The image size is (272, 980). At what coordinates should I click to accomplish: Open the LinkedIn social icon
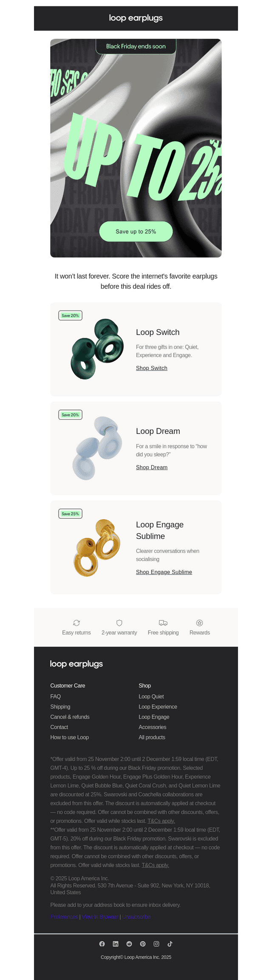pos(116,944)
